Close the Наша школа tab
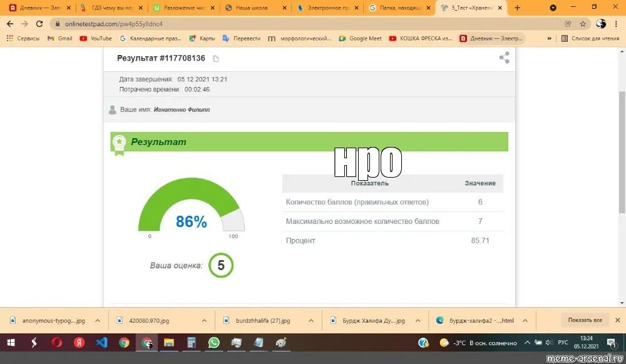 click(285, 8)
